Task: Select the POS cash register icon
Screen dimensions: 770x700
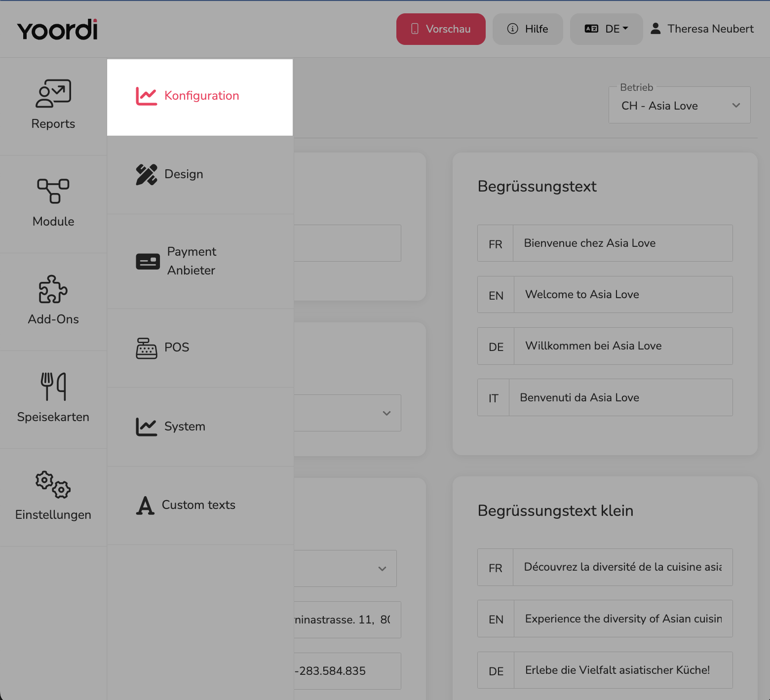Action: coord(147,348)
